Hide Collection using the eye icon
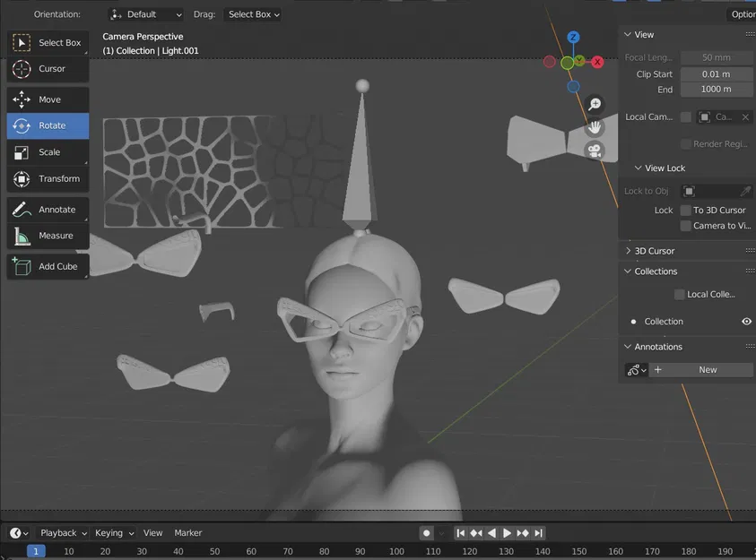 point(746,321)
